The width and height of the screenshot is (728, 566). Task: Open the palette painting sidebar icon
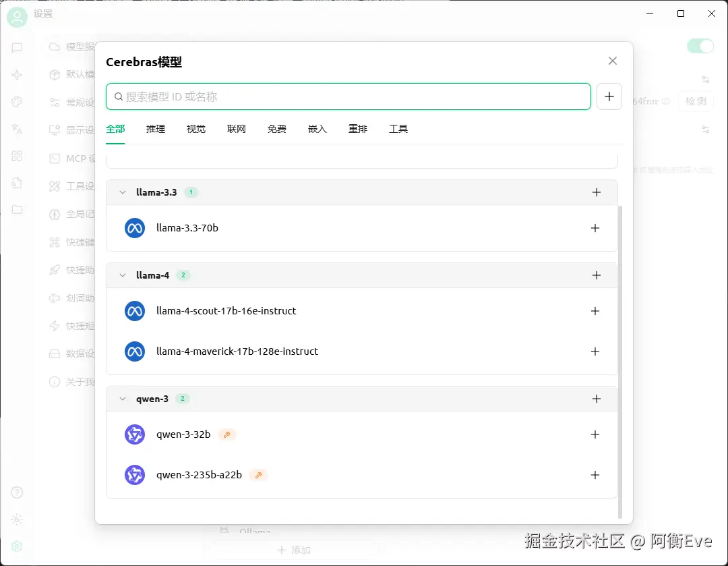[17, 102]
